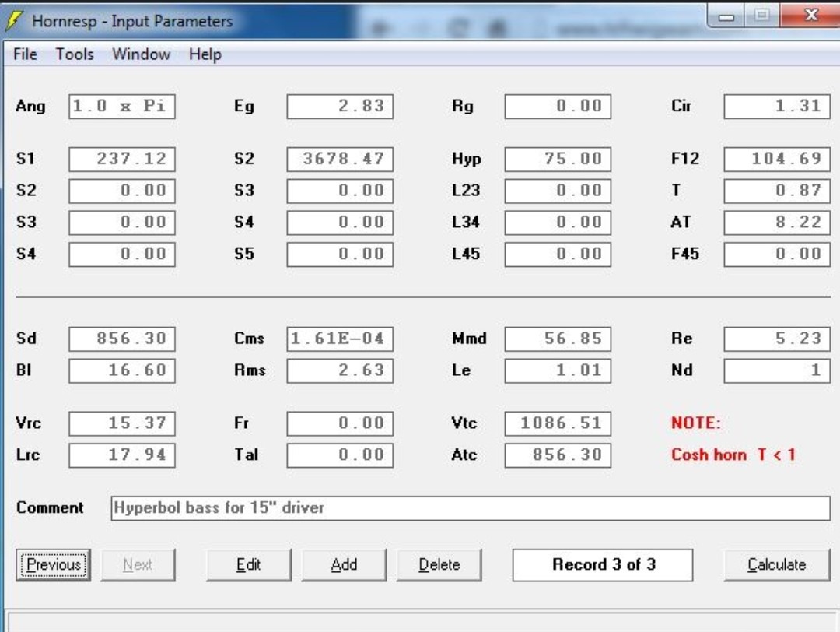Click the S2 field showing 3678.47

tap(340, 160)
